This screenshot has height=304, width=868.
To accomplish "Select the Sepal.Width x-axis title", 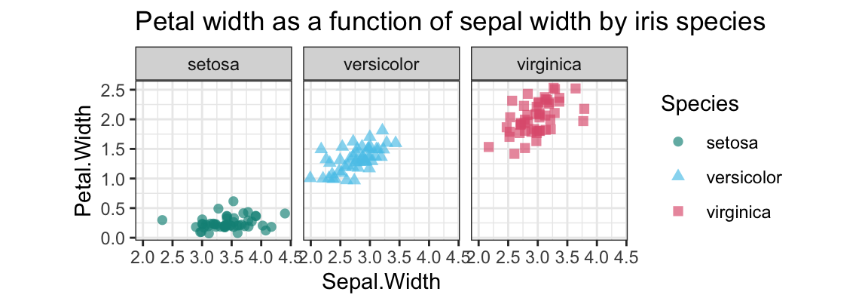I will (381, 283).
